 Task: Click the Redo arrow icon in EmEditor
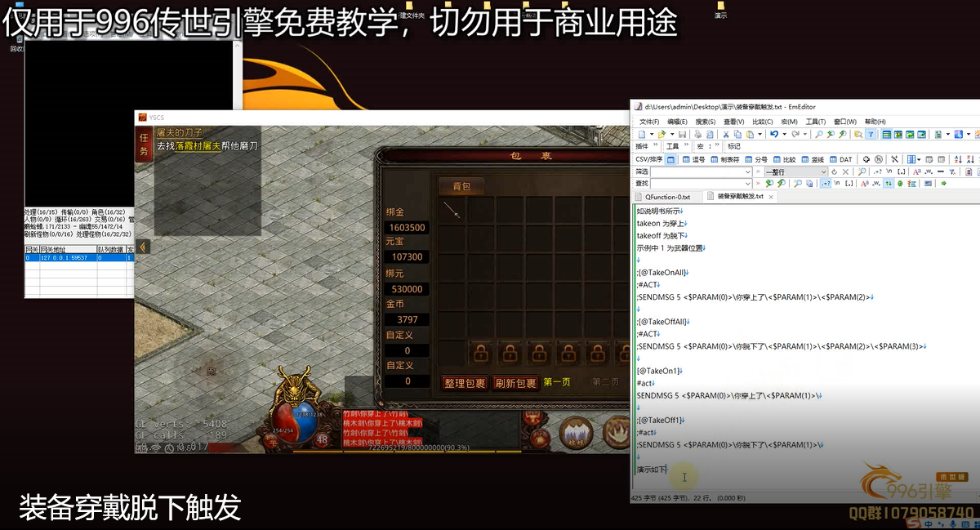tap(795, 134)
